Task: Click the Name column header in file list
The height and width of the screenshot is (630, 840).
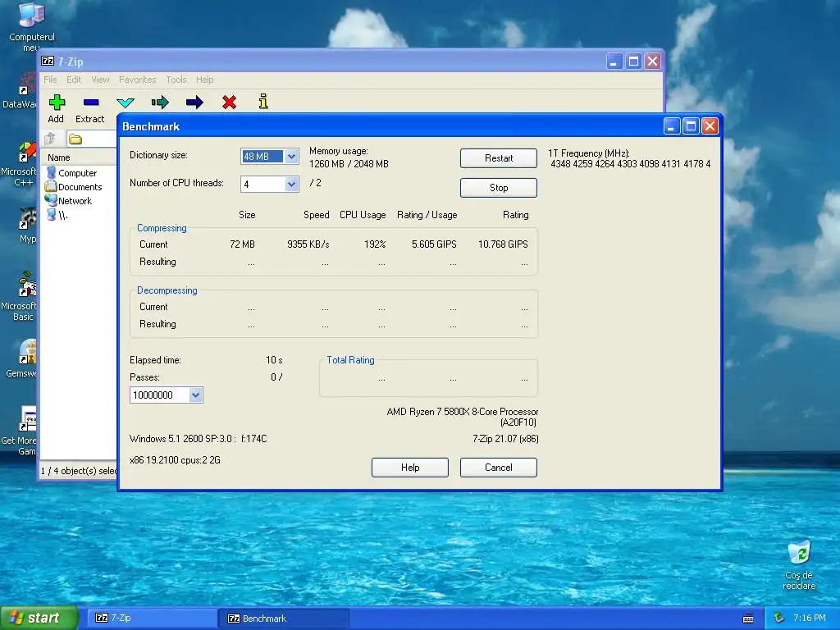Action: (80, 157)
